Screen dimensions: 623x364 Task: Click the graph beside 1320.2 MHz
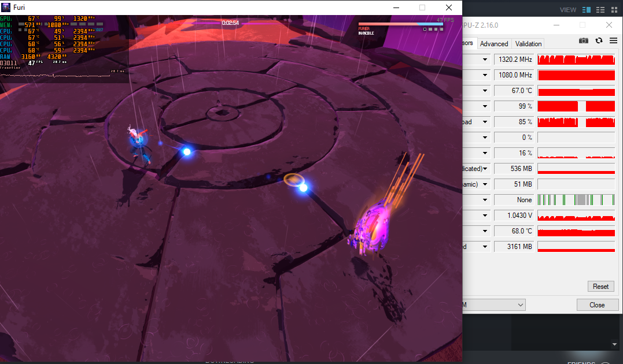click(x=576, y=60)
